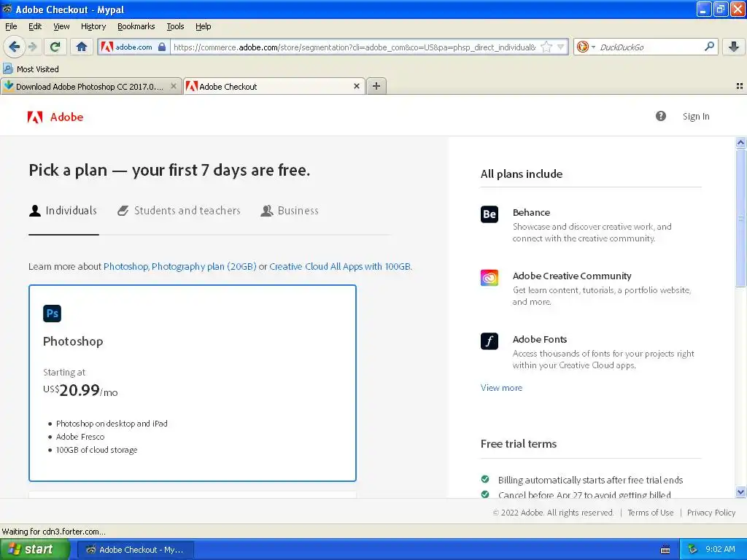The height and width of the screenshot is (560, 747).
Task: Click the Adobe Fonts heading
Action: tap(539, 339)
